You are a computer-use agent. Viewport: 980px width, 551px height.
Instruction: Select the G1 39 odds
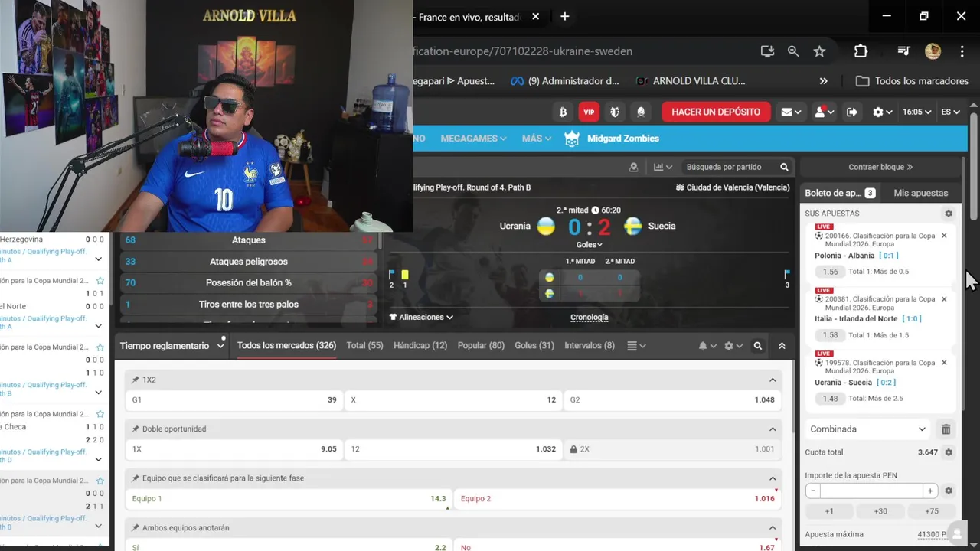tap(234, 399)
